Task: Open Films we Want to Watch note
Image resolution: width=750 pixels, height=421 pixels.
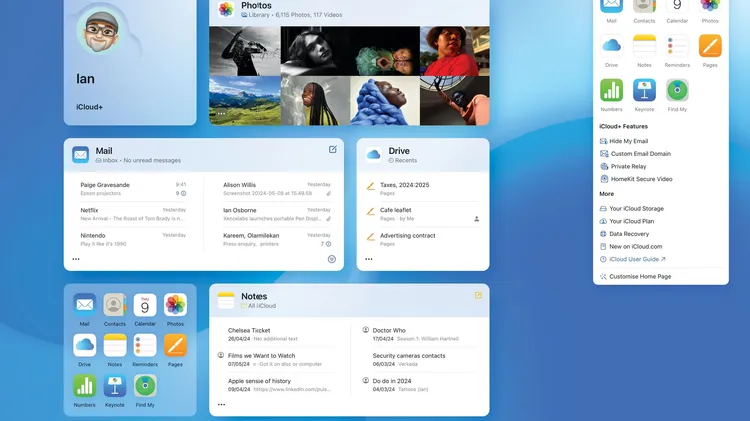Action: pyautogui.click(x=277, y=360)
